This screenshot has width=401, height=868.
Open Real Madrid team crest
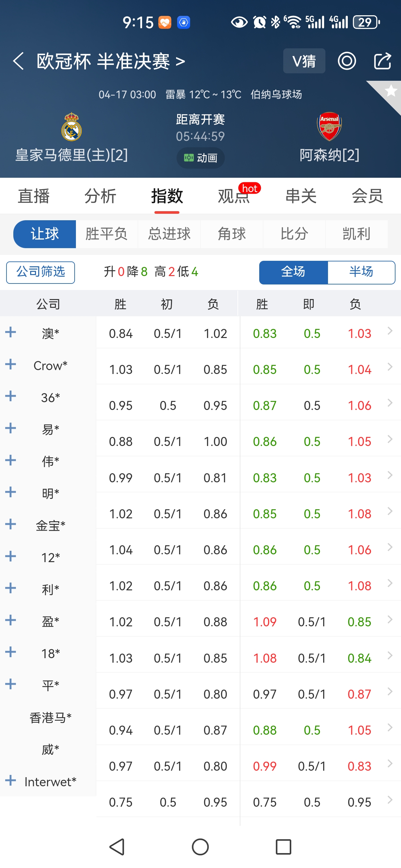coord(71,127)
